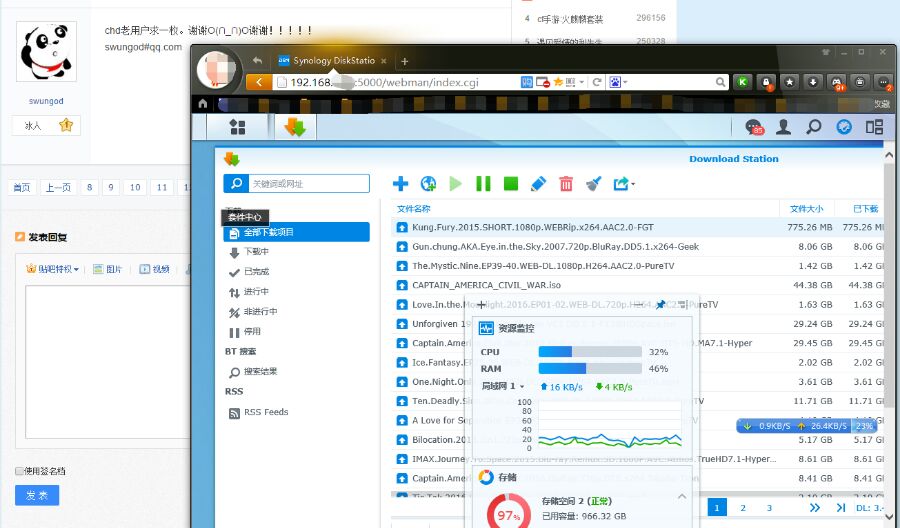
Task: Click the add URL globe icon
Action: pos(428,184)
